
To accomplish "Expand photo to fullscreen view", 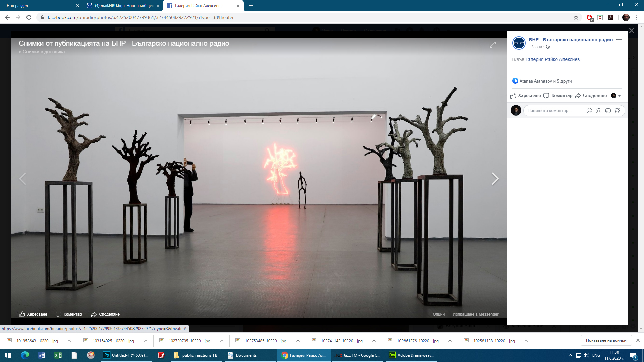I will coord(492,45).
